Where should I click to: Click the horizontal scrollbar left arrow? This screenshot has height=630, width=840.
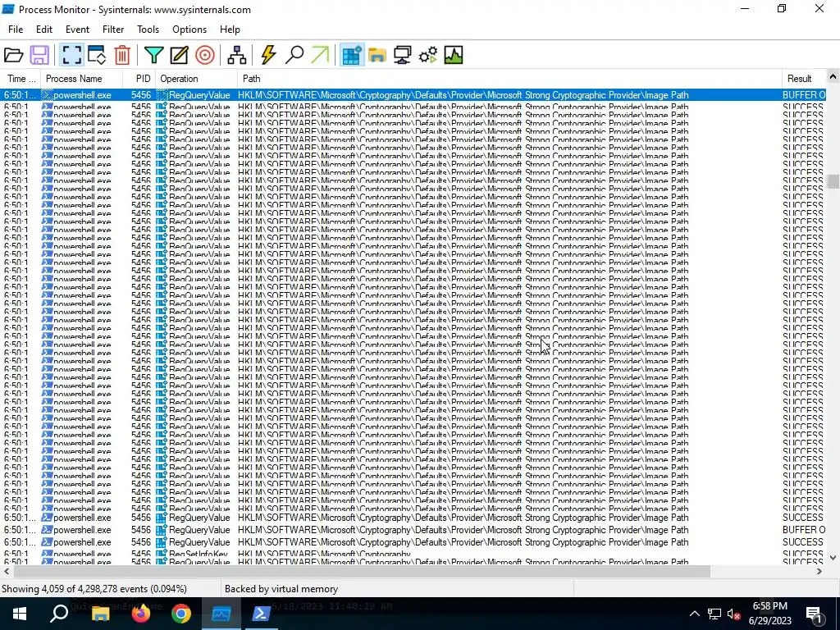[7, 572]
